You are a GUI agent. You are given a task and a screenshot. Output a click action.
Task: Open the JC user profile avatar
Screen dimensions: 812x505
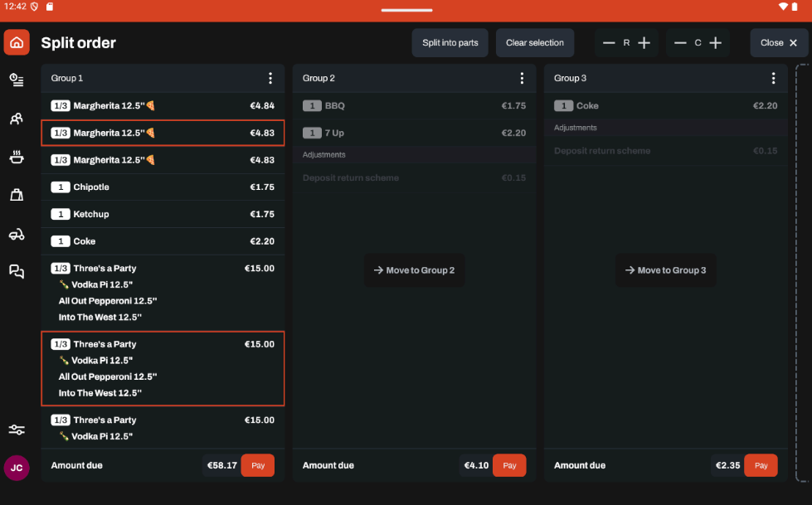17,468
